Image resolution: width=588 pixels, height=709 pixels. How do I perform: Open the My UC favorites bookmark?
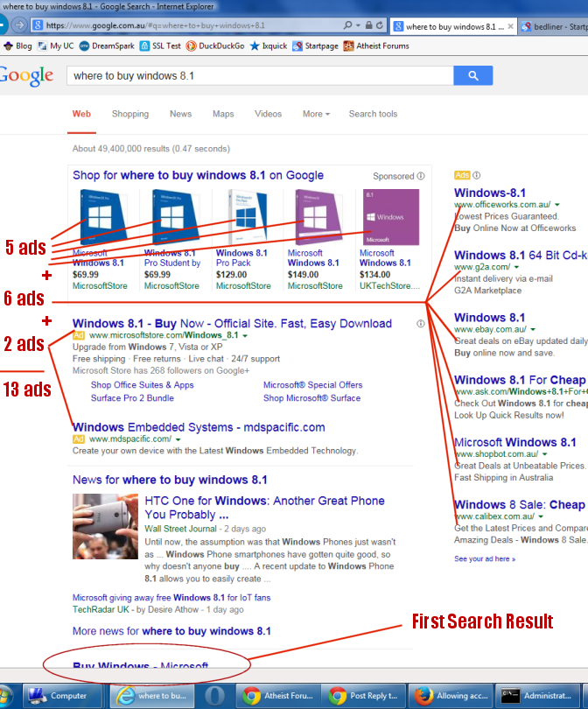click(56, 46)
